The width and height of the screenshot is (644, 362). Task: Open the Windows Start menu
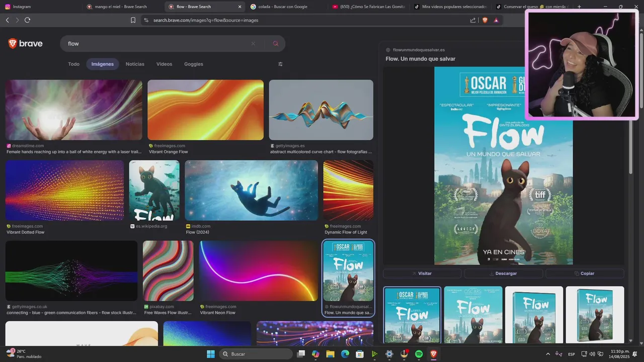210,354
